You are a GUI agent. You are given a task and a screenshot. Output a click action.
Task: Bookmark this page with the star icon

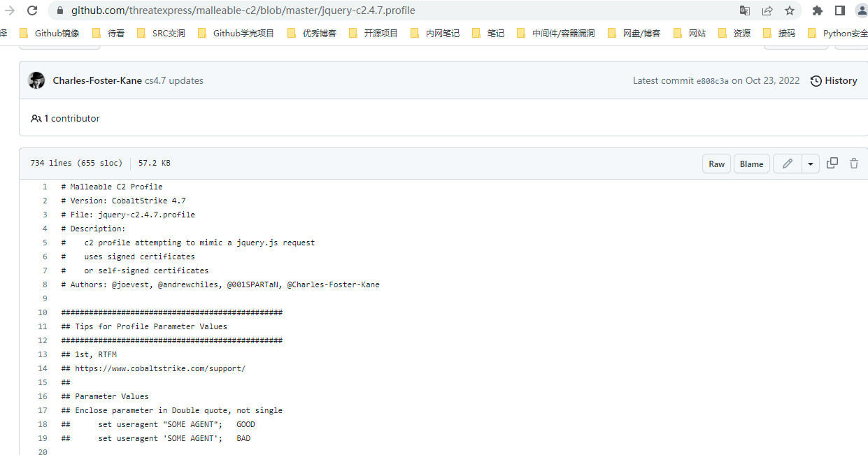tap(790, 10)
